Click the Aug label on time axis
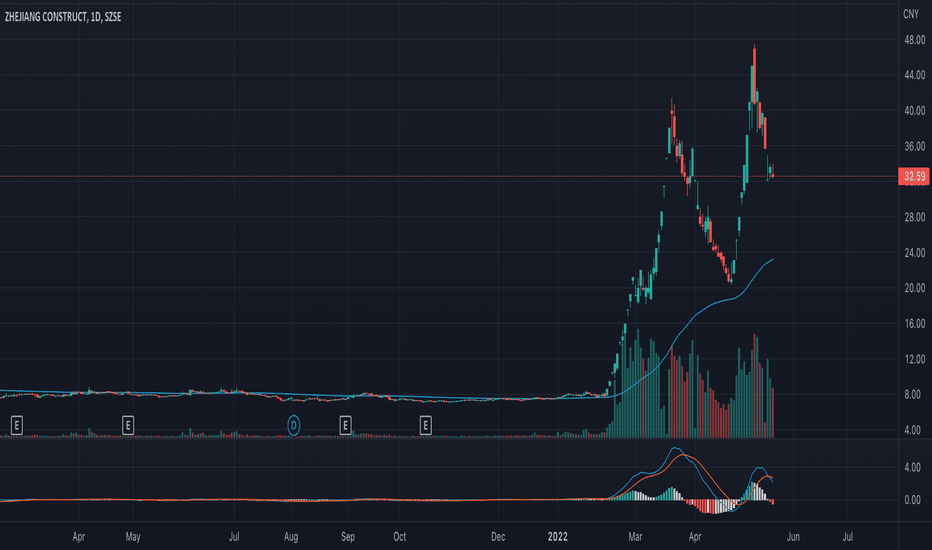This screenshot has height=550, width=932. pos(291,537)
